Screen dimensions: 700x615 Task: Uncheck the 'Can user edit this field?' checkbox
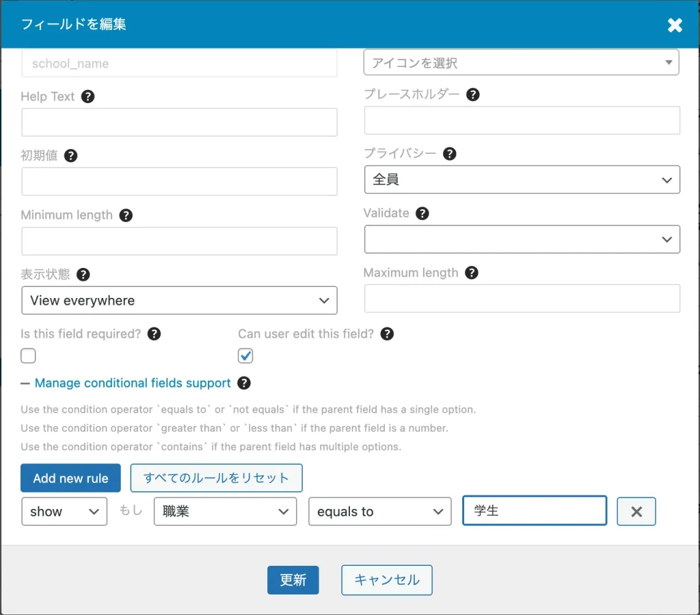[245, 356]
